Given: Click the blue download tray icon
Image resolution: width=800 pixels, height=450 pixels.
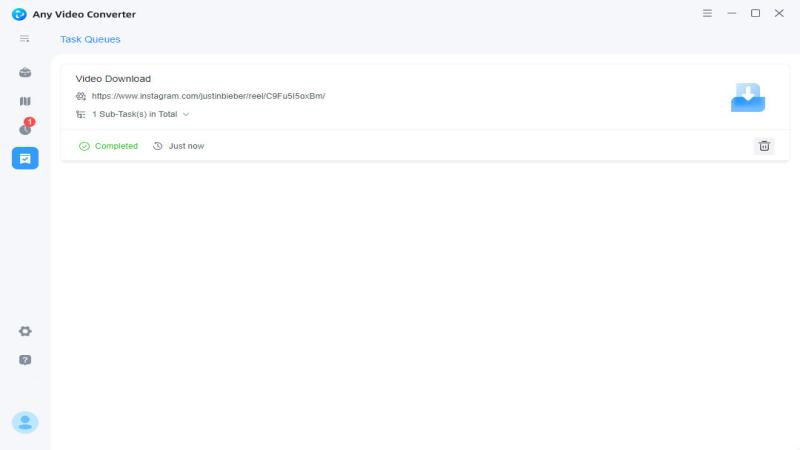Looking at the screenshot, I should point(747,97).
